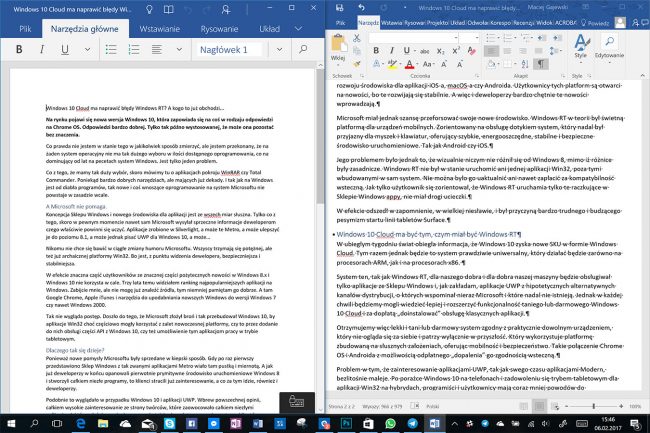The height and width of the screenshot is (433, 650).
Task: Click the Wklej paste clipboard icon
Action: (x=338, y=44)
